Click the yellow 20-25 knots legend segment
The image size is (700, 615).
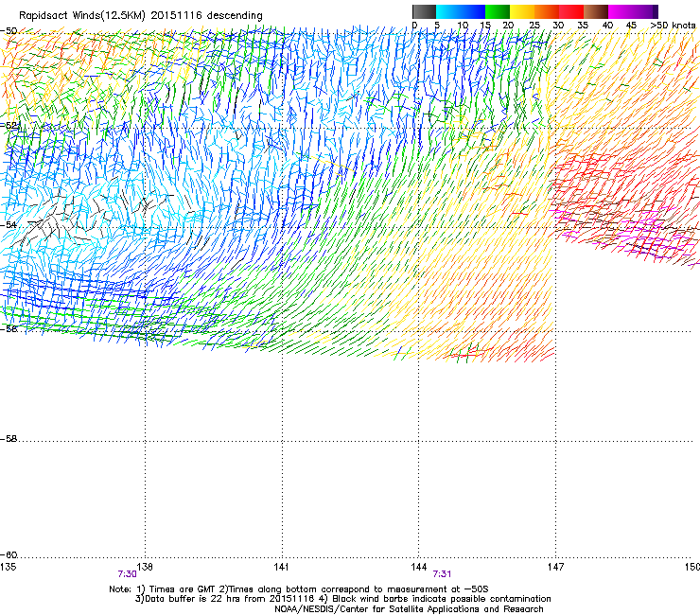[x=522, y=11]
